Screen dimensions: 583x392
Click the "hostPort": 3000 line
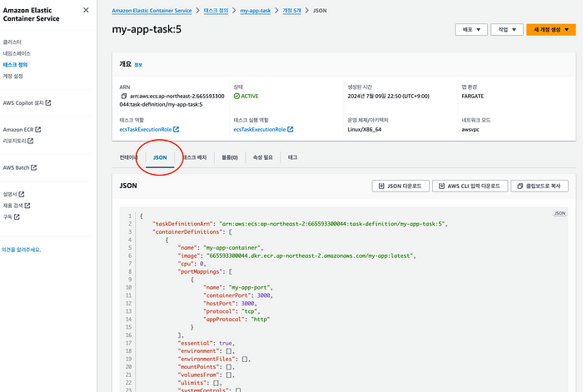click(x=230, y=304)
